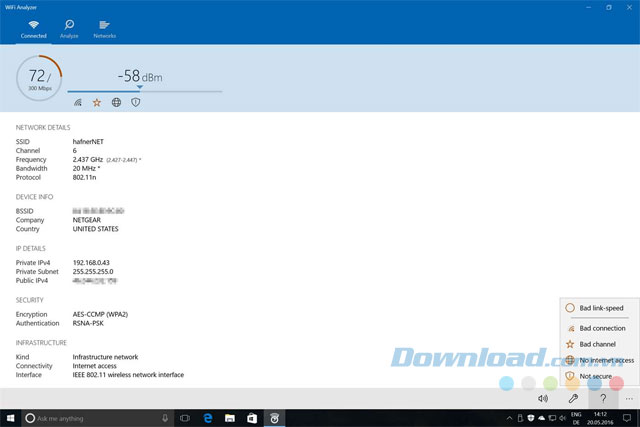
Task: Click Not secure legend item
Action: point(598,376)
